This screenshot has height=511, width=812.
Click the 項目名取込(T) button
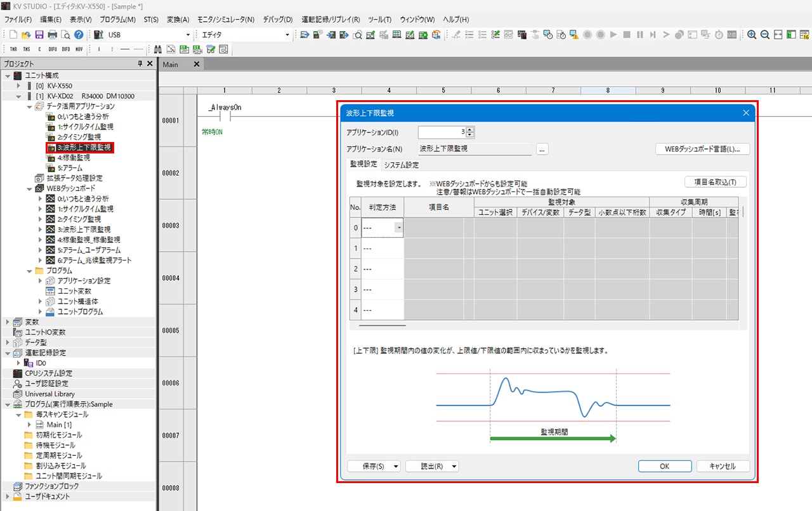pyautogui.click(x=715, y=182)
